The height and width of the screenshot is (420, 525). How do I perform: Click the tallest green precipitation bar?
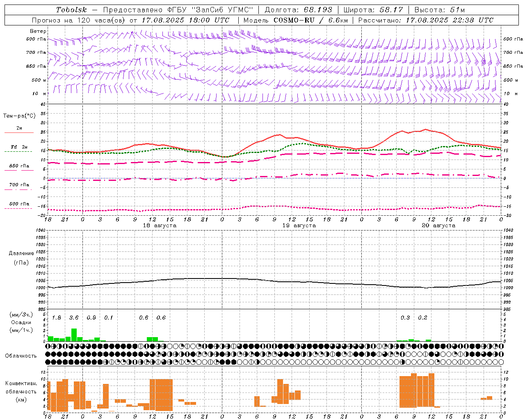pos(74,335)
